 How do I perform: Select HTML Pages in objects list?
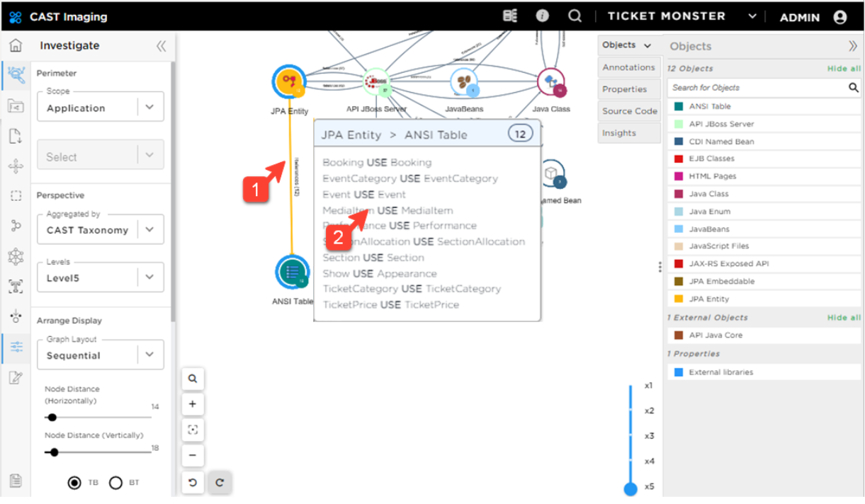765,176
